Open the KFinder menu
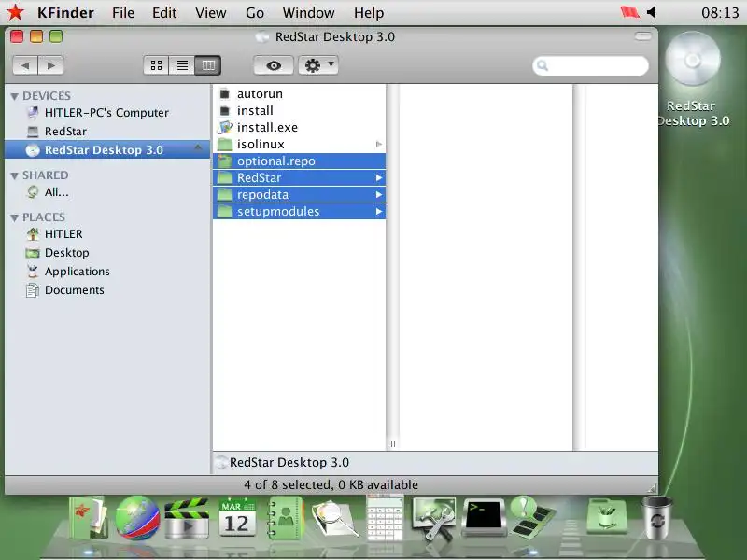The image size is (747, 560). click(x=65, y=13)
